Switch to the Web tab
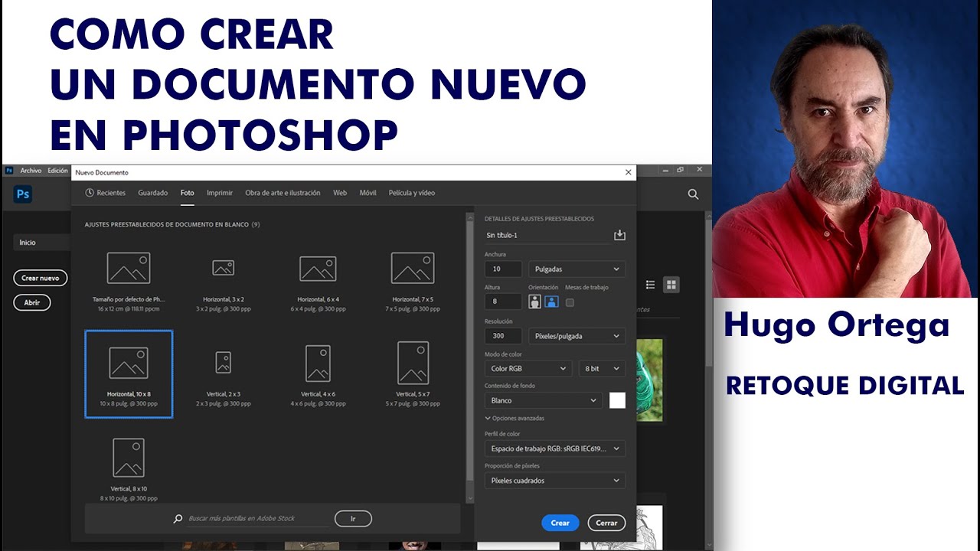 coord(340,193)
